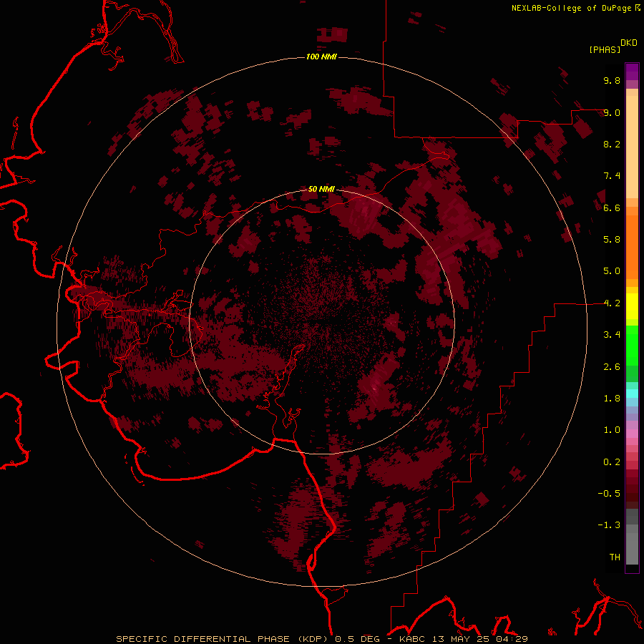The width and height of the screenshot is (644, 644).
Task: Click the 6.6 value on the color scale
Action: (x=612, y=208)
